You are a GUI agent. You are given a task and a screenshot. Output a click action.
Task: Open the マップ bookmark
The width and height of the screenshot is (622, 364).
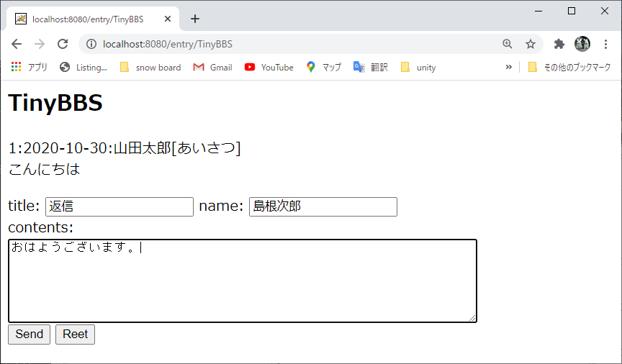323,67
